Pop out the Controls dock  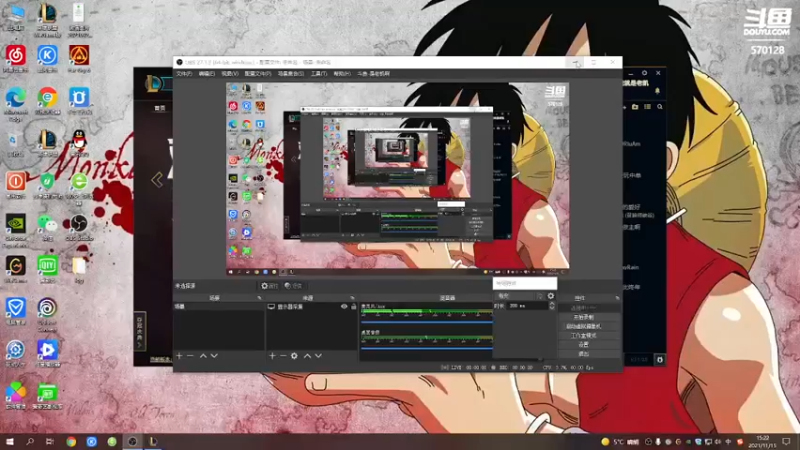(x=617, y=298)
